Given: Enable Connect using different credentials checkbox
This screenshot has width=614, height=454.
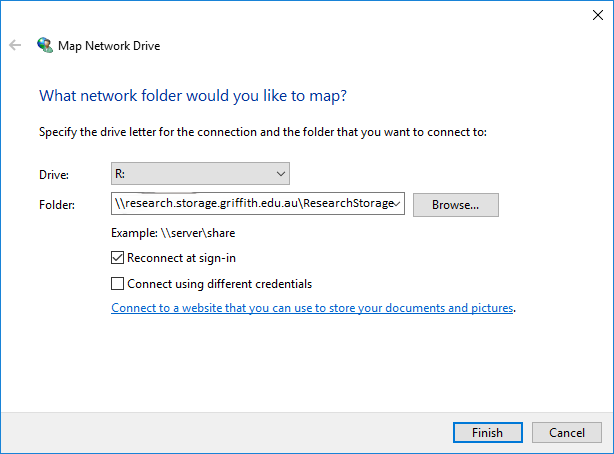Looking at the screenshot, I should 118,283.
